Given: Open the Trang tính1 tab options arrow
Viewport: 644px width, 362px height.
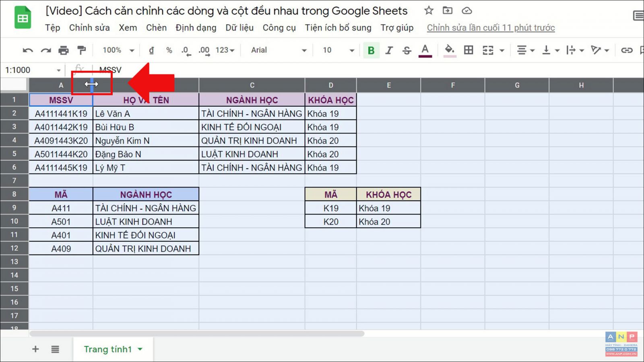Looking at the screenshot, I should coord(140,349).
